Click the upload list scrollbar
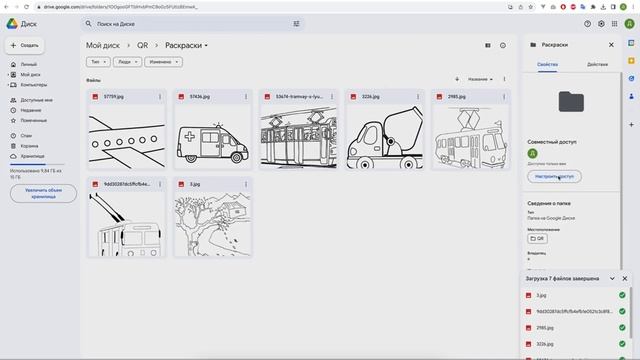The height and width of the screenshot is (360, 640). coord(631,312)
